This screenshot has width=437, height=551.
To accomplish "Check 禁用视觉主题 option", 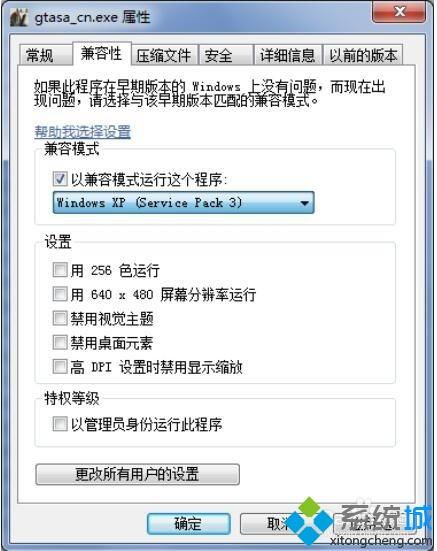I will pyautogui.click(x=60, y=318).
